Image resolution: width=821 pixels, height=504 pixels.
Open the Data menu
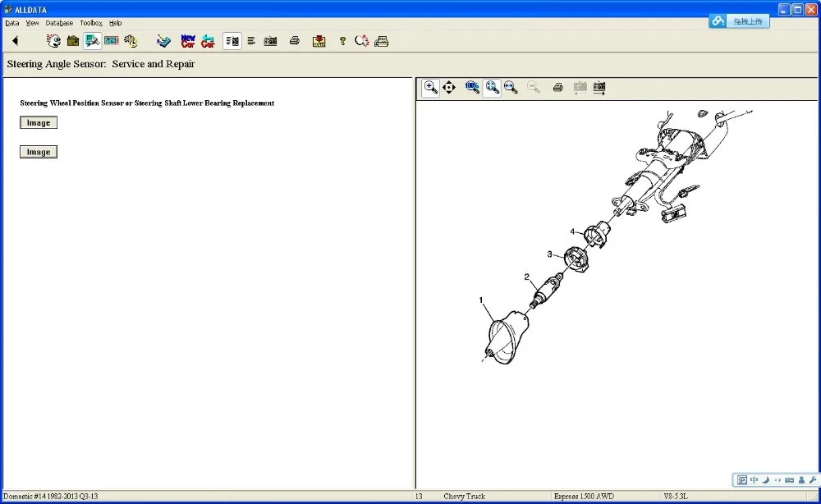pyautogui.click(x=12, y=23)
